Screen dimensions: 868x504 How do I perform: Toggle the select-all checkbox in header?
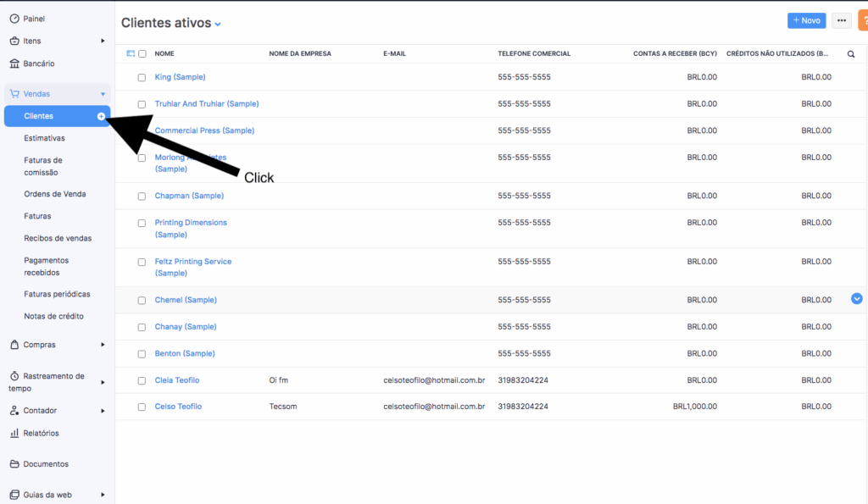(142, 53)
